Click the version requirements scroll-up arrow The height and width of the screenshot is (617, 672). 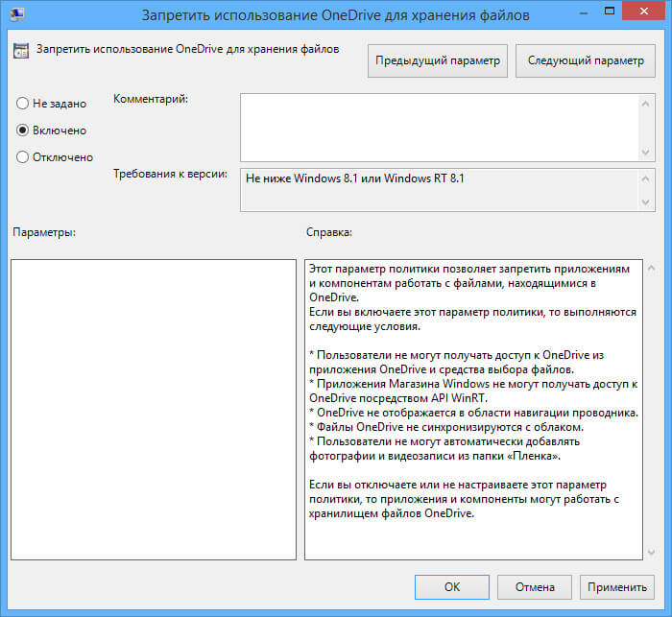[646, 178]
